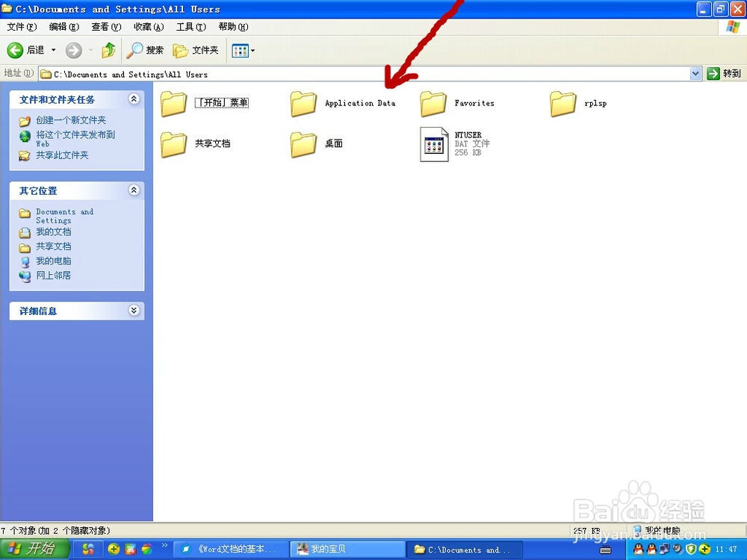Toggle the 文件夹 folders pane

[195, 50]
